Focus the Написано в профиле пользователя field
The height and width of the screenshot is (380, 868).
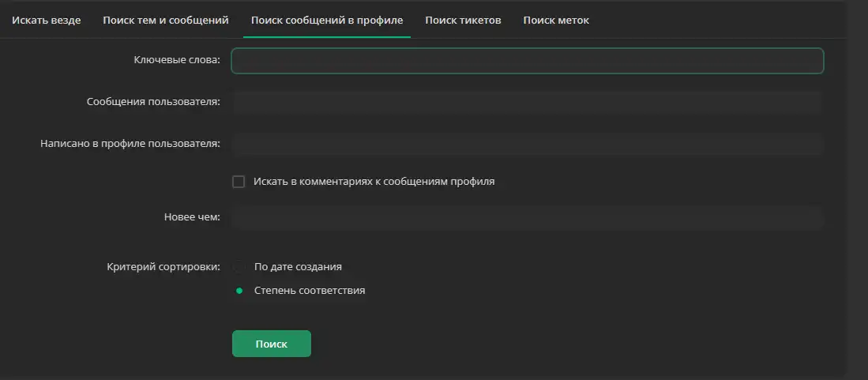pos(527,144)
